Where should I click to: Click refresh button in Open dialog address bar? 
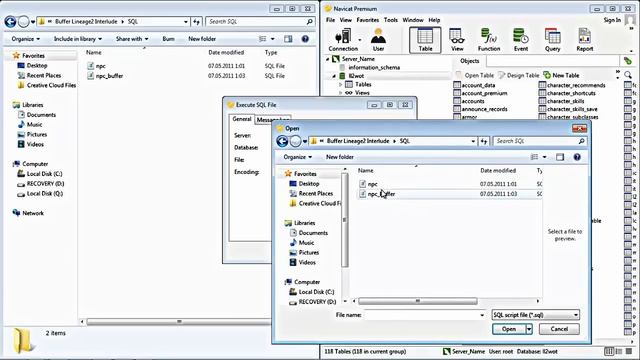(484, 141)
